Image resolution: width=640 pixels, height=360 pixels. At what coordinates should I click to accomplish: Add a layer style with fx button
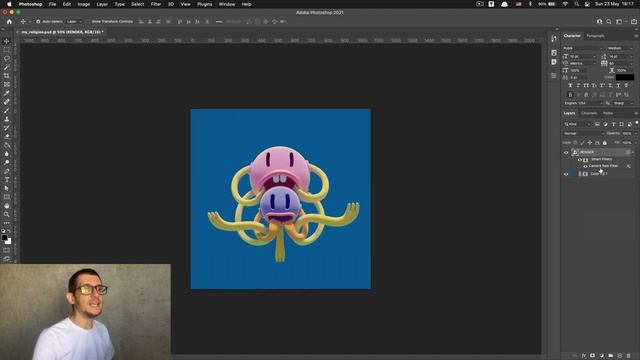584,356
